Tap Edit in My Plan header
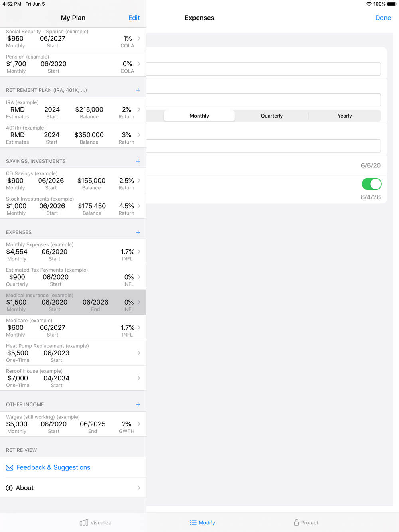 click(134, 18)
